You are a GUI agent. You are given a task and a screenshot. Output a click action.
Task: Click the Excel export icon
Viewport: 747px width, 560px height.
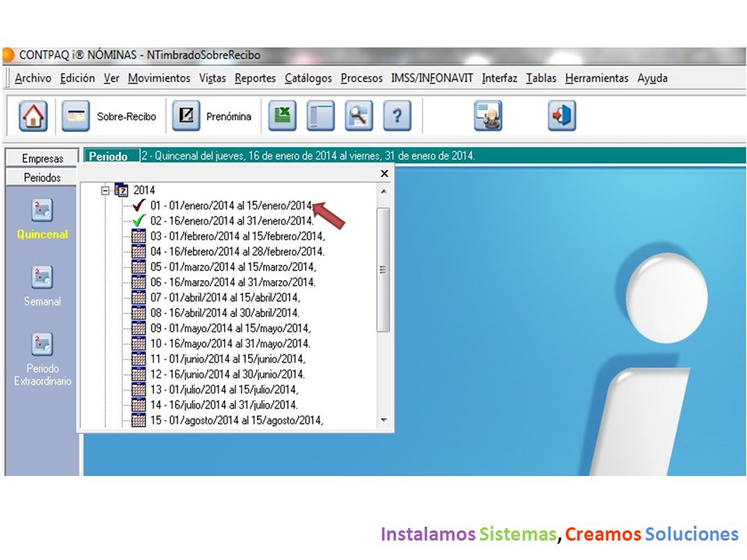click(x=282, y=116)
